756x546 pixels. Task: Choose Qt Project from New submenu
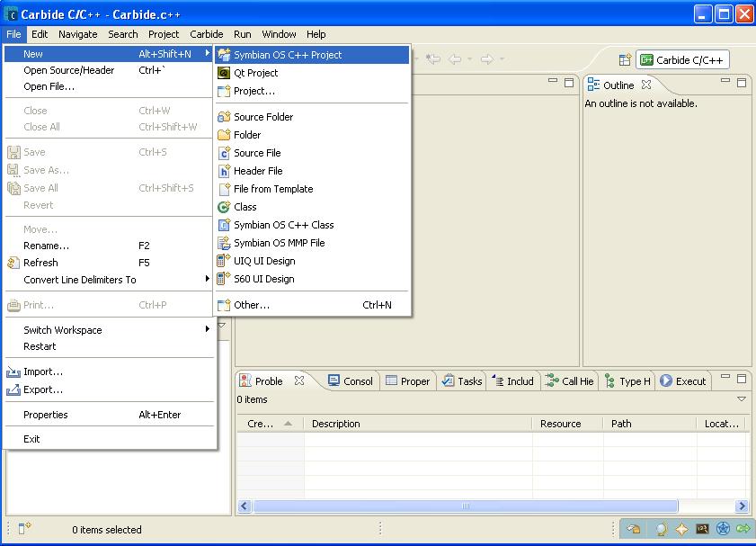[x=312, y=73]
